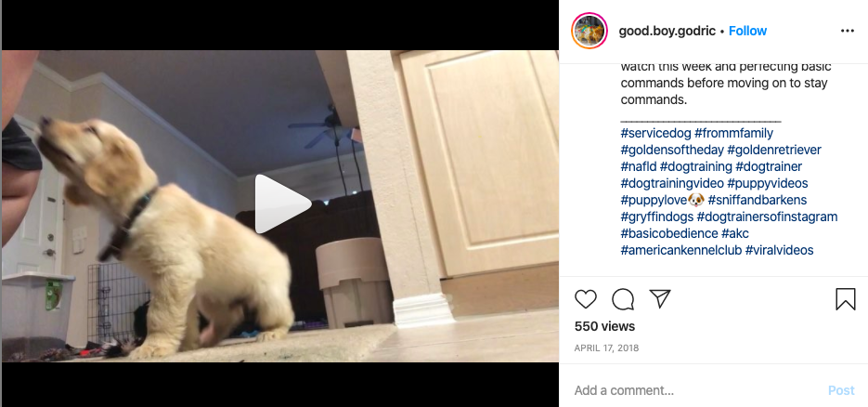View the April 17, 2018 post date
This screenshot has width=868, height=407.
coord(607,348)
